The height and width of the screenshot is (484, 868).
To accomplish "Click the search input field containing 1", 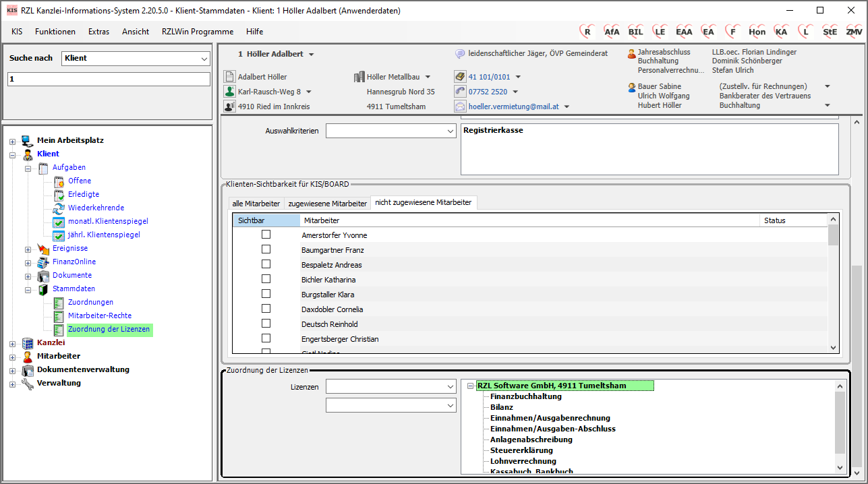I will pyautogui.click(x=109, y=80).
